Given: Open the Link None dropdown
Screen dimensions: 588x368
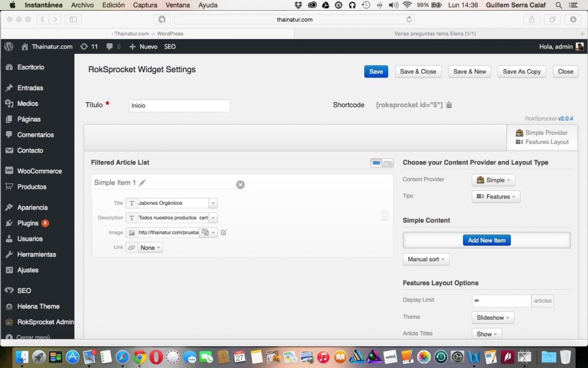Looking at the screenshot, I should [x=150, y=248].
